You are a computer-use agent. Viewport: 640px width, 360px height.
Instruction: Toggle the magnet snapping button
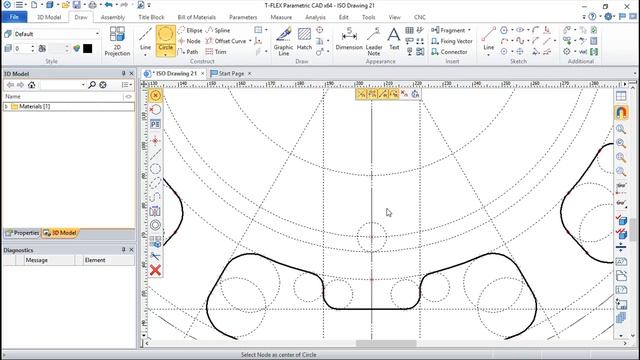621,112
